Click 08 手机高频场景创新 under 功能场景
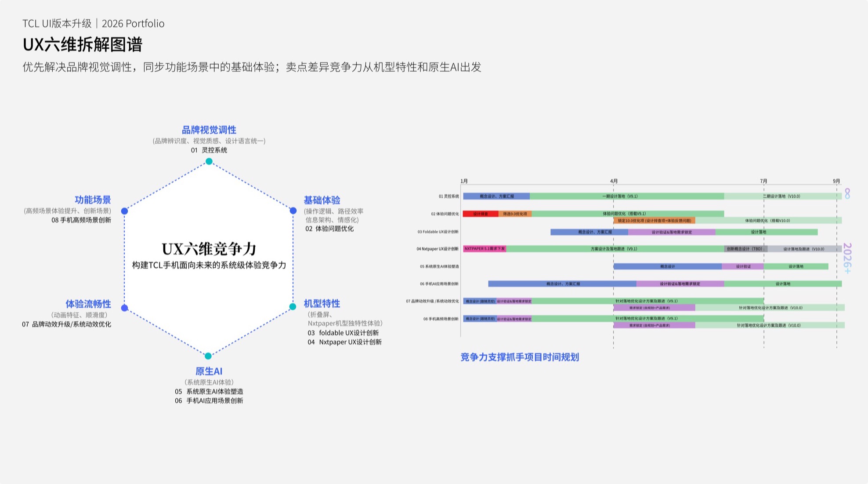Image resolution: width=868 pixels, height=484 pixels. click(x=81, y=220)
